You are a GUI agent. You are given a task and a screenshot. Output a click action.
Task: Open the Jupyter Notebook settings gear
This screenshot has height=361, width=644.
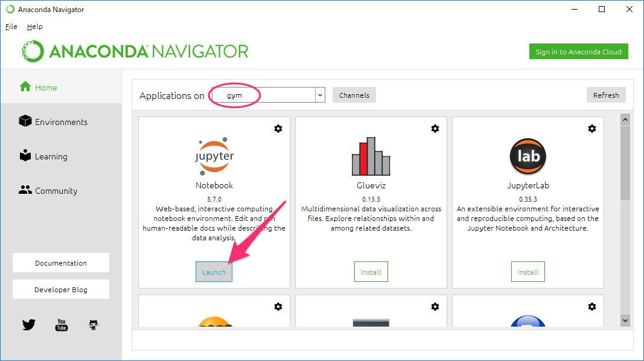tap(278, 129)
